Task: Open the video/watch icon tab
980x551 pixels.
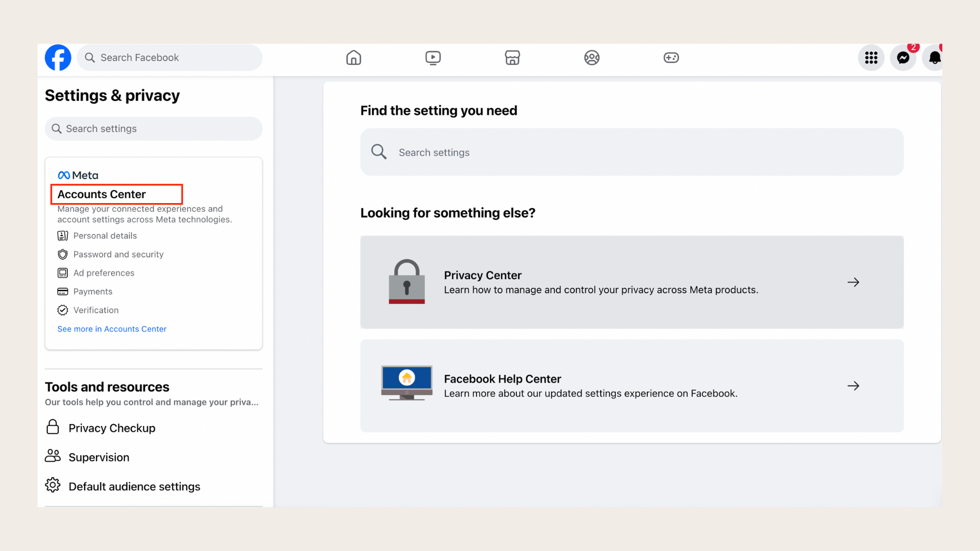Action: click(433, 57)
